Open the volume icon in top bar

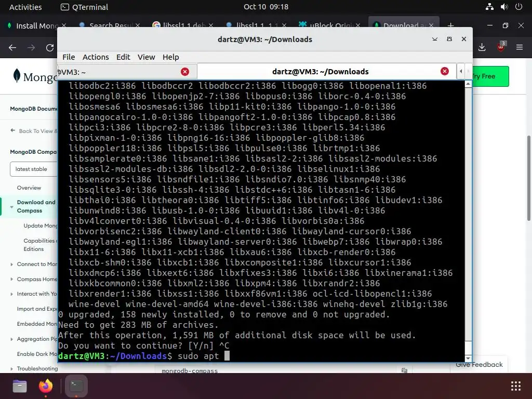[x=504, y=6]
